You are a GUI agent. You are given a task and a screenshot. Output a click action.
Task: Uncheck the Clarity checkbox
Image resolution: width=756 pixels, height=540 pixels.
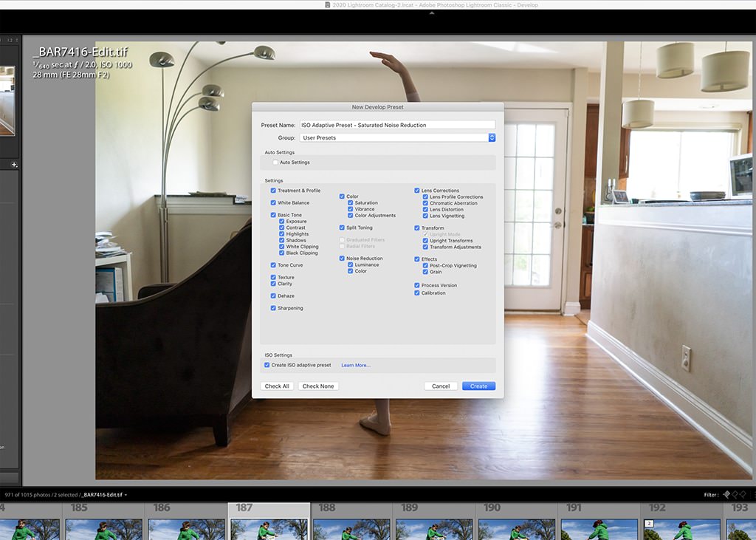tap(273, 284)
